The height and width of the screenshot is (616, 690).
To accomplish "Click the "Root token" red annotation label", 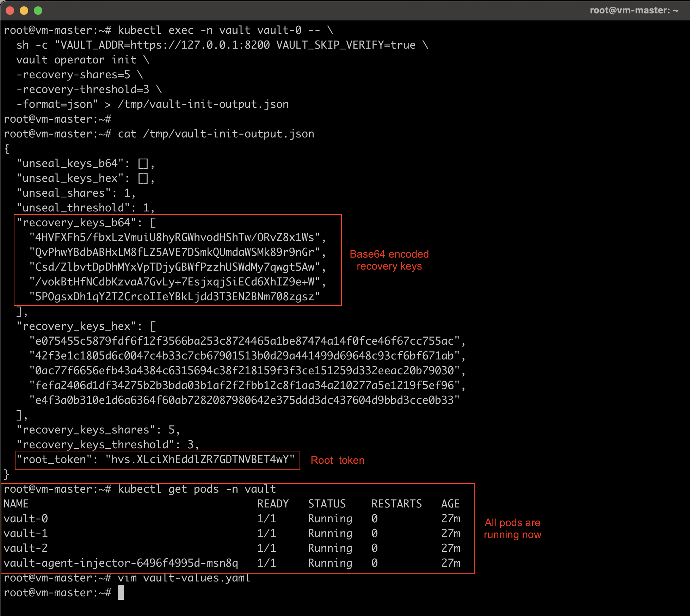I will [337, 460].
